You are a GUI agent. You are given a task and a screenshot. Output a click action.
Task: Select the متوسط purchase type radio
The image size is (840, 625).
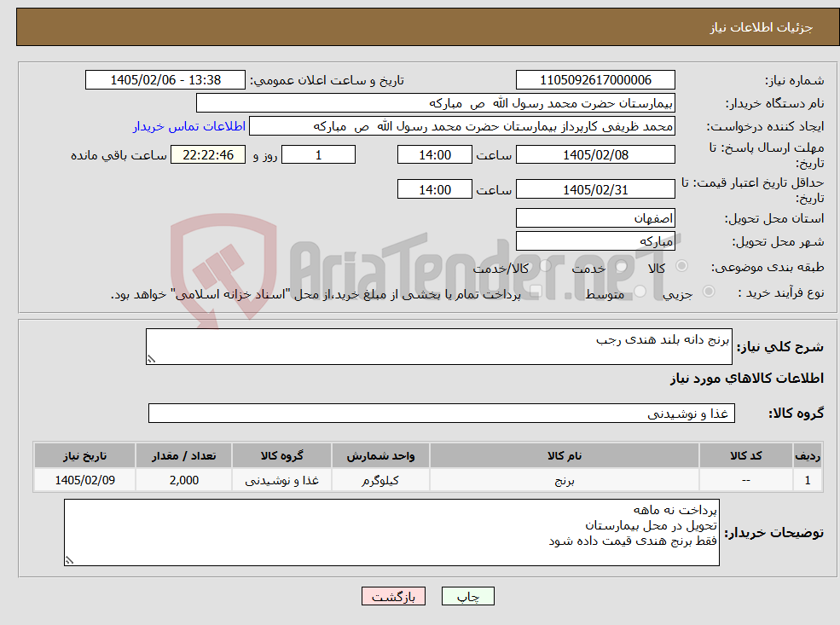640,292
